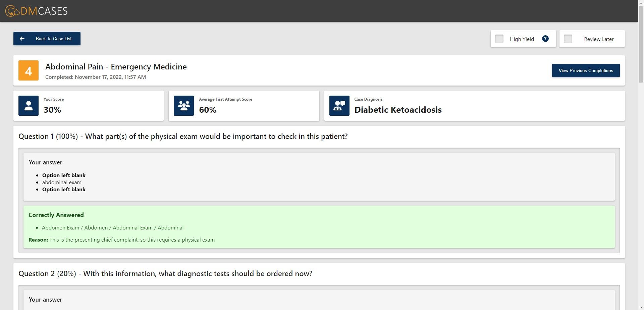Viewport: 644px width, 310px height.
Task: Open the High Yield help question mark
Action: click(x=545, y=39)
